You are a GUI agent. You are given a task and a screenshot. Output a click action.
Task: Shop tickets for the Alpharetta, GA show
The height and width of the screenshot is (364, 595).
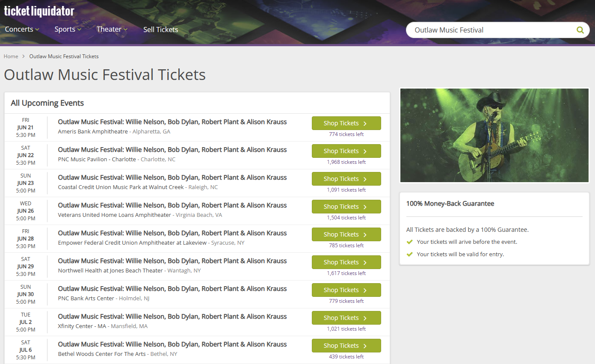tap(346, 123)
